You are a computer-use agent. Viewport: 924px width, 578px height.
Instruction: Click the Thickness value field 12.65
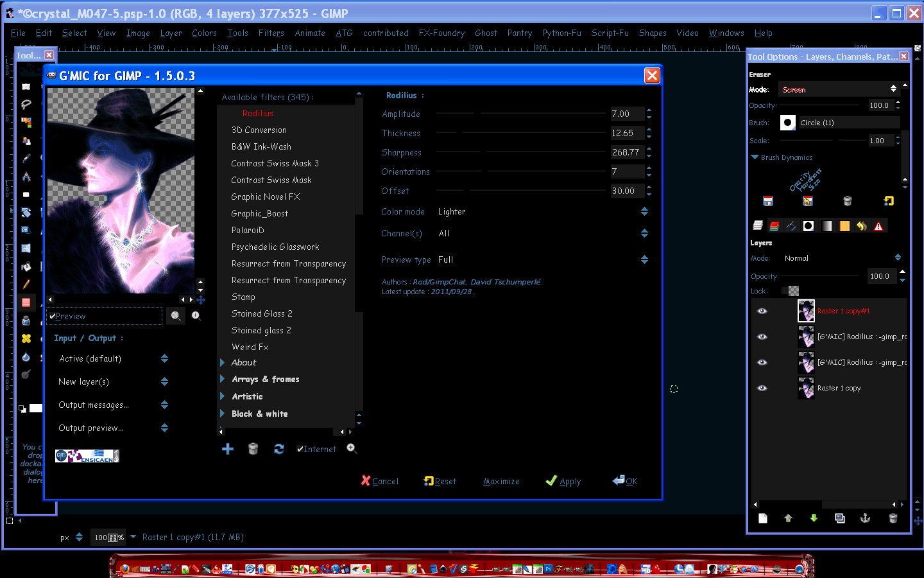[x=627, y=133]
